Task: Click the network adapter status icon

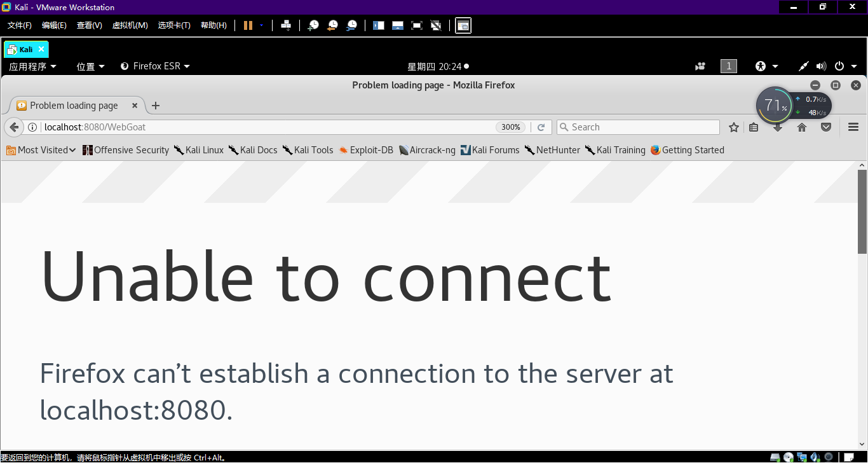Action: pos(802,457)
